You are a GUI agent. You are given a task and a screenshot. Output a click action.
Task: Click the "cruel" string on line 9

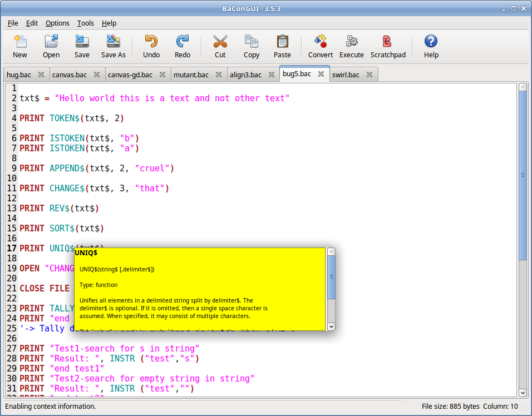coord(152,169)
